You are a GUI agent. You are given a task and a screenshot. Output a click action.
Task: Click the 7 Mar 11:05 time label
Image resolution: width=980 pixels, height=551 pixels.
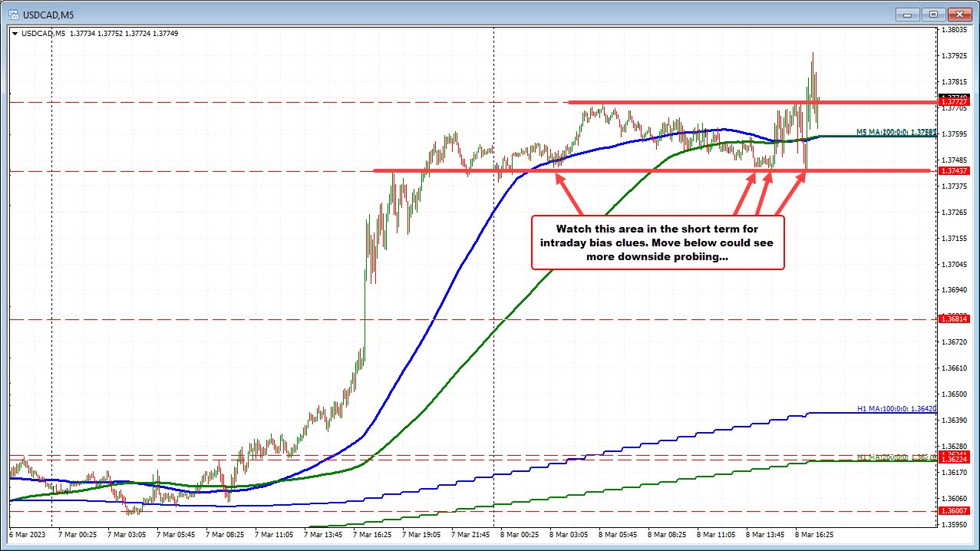tap(275, 533)
